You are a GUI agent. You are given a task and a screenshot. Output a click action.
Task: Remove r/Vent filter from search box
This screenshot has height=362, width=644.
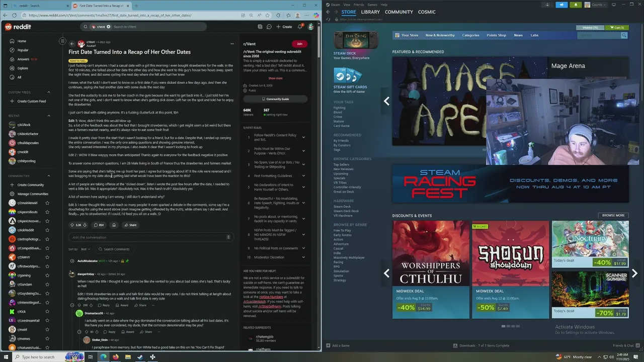coord(108,27)
